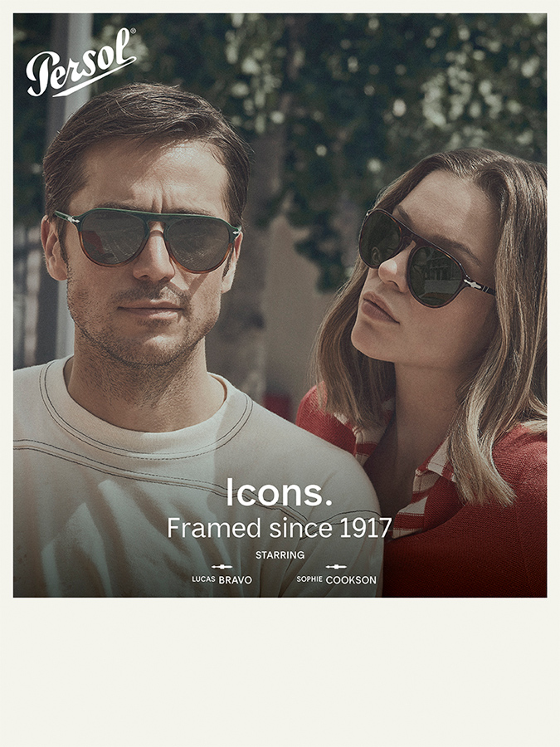Click the STARRING label
Screen dimensions: 560x747
[x=280, y=555]
